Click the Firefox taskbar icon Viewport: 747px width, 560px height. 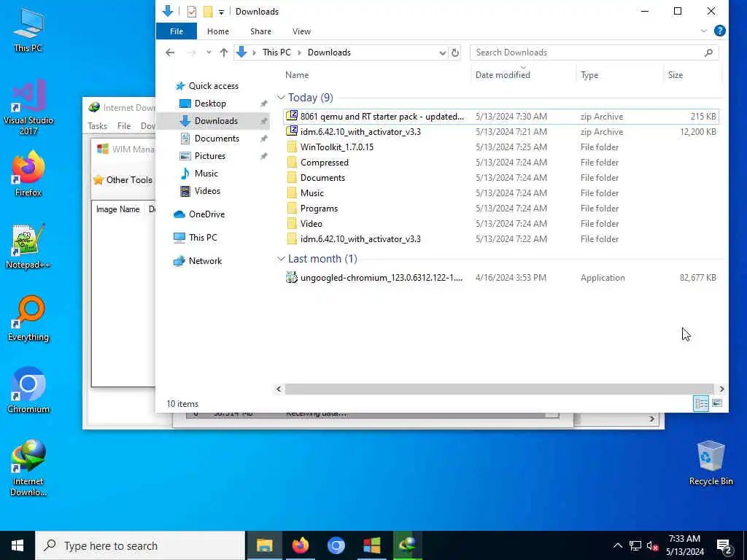point(300,545)
